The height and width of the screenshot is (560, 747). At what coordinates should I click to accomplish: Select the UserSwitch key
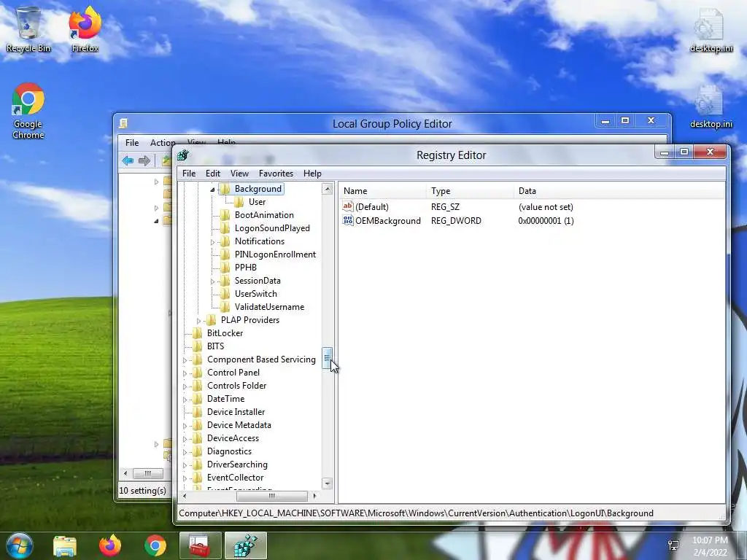pos(255,294)
